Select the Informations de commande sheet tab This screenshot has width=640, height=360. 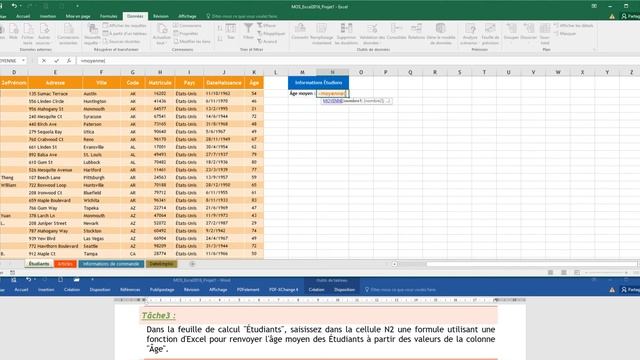tap(111, 264)
